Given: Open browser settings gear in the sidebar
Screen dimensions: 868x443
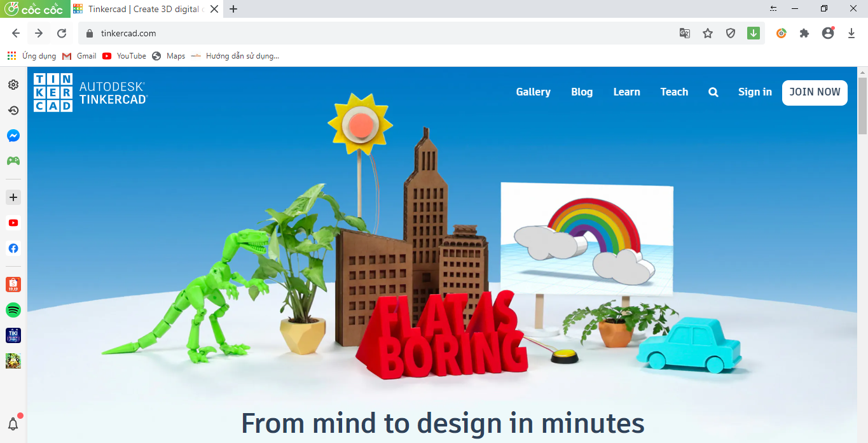Looking at the screenshot, I should point(13,84).
